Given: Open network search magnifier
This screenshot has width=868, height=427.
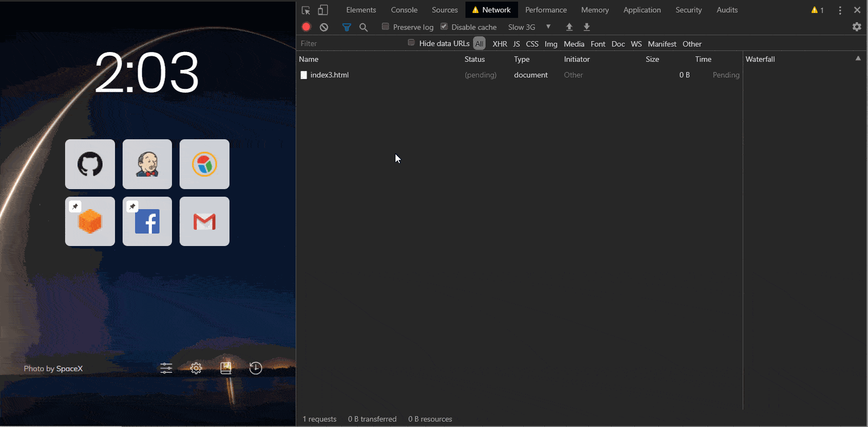Looking at the screenshot, I should coord(363,27).
